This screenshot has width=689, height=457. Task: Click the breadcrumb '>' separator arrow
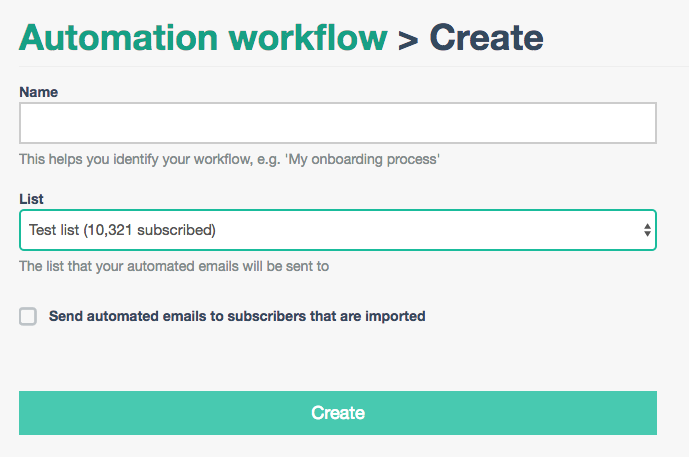(x=407, y=39)
